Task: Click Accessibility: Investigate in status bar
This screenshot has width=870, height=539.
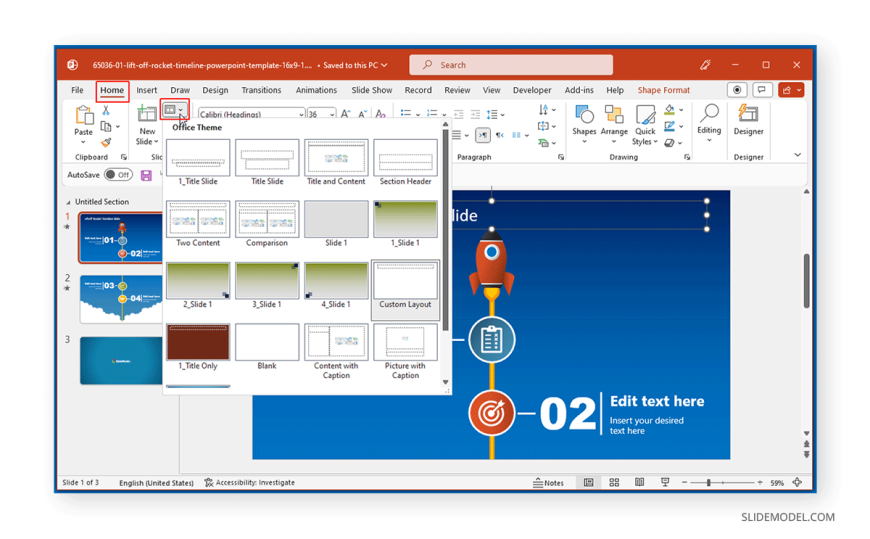Action: click(249, 483)
